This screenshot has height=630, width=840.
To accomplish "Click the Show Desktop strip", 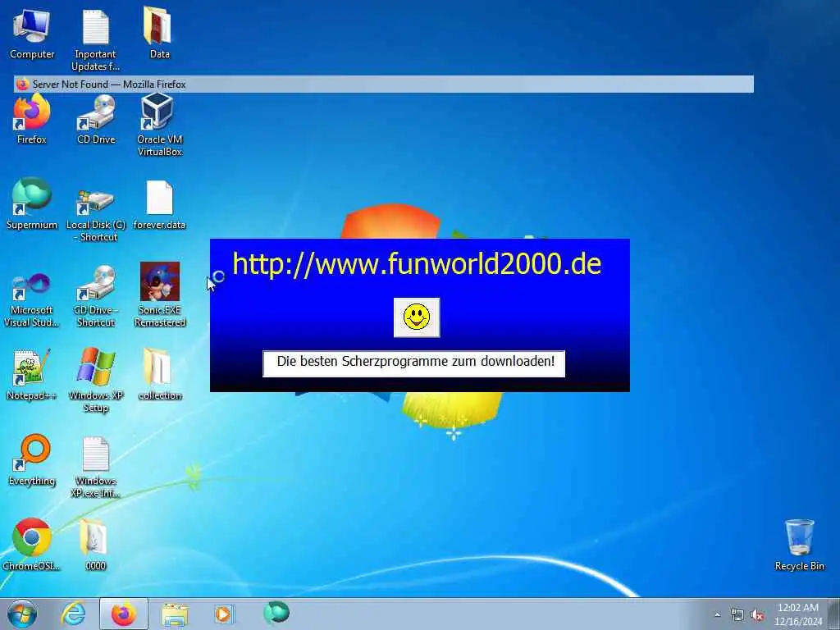I will pyautogui.click(x=834, y=614).
